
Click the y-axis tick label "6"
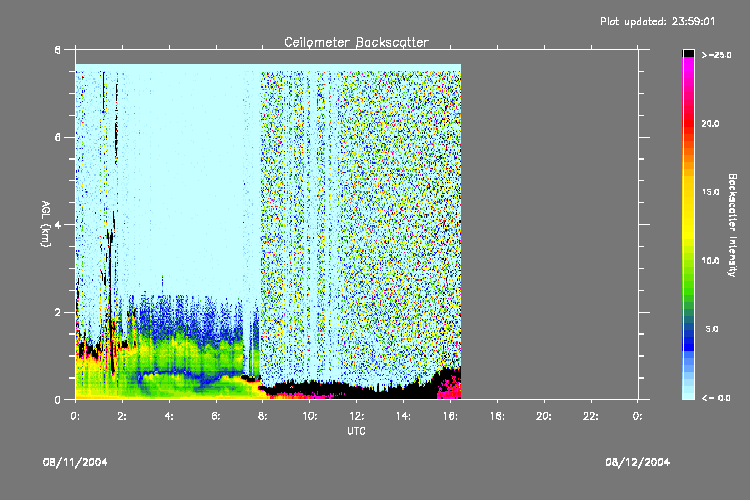click(58, 137)
